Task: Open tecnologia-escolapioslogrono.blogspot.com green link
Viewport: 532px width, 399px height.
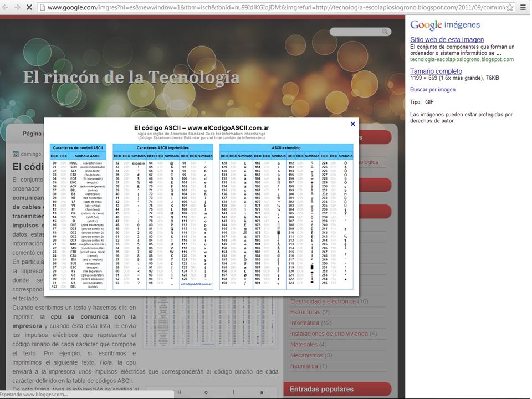Action: [x=462, y=59]
